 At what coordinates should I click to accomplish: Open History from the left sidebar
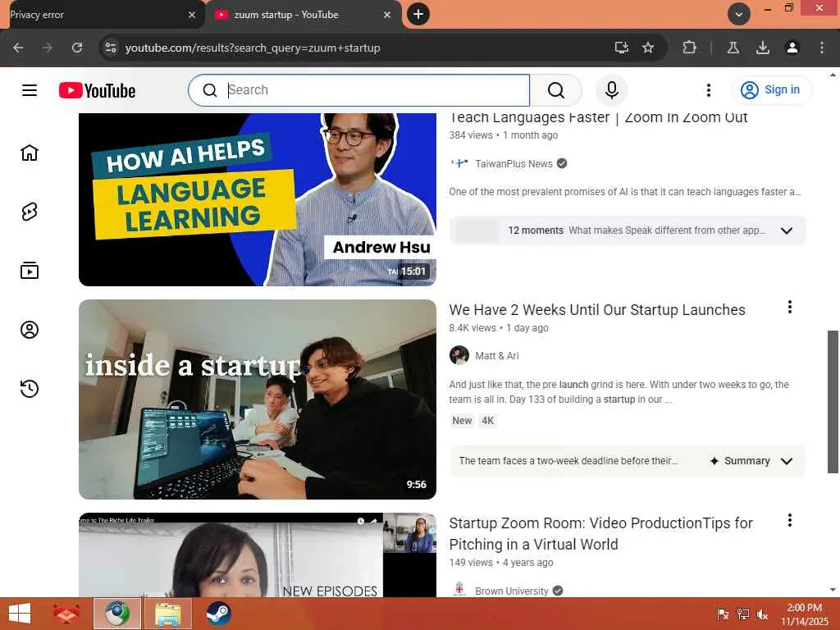point(30,388)
